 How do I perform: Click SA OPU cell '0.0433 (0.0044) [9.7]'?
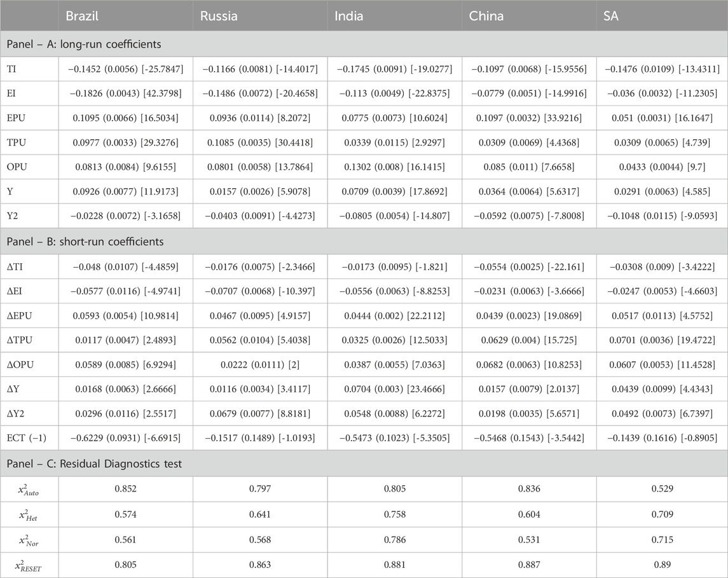coord(662,167)
